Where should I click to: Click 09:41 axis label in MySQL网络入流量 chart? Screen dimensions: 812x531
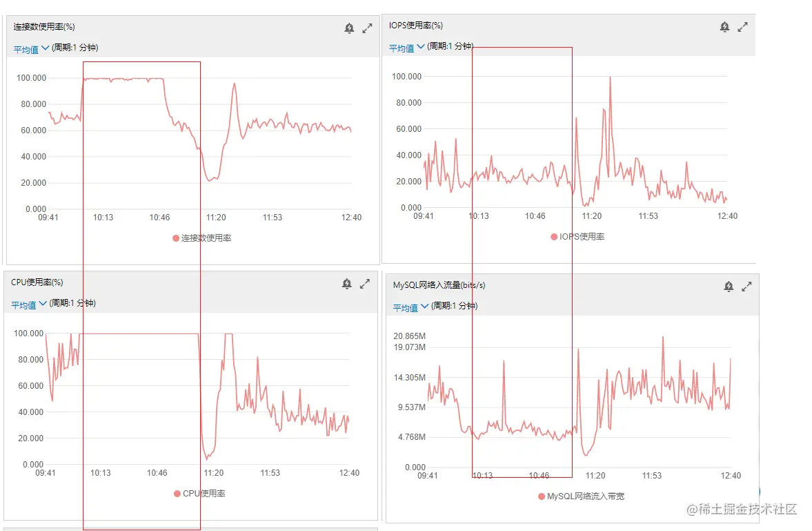[x=427, y=476]
